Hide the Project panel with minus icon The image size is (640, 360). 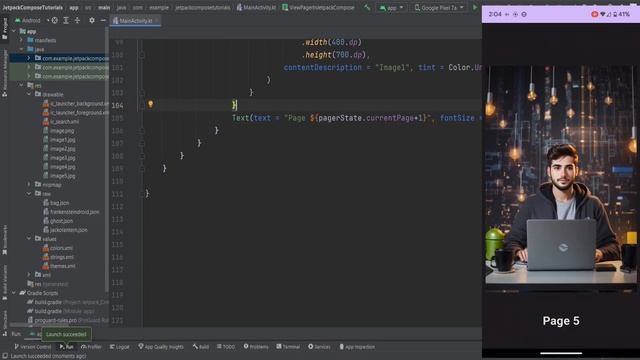(103, 20)
